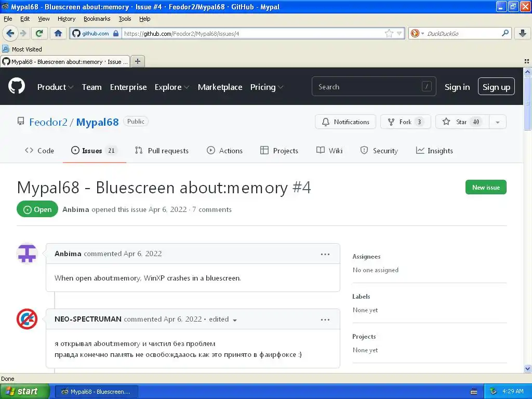Focus the GitHub Search field

coord(374,87)
